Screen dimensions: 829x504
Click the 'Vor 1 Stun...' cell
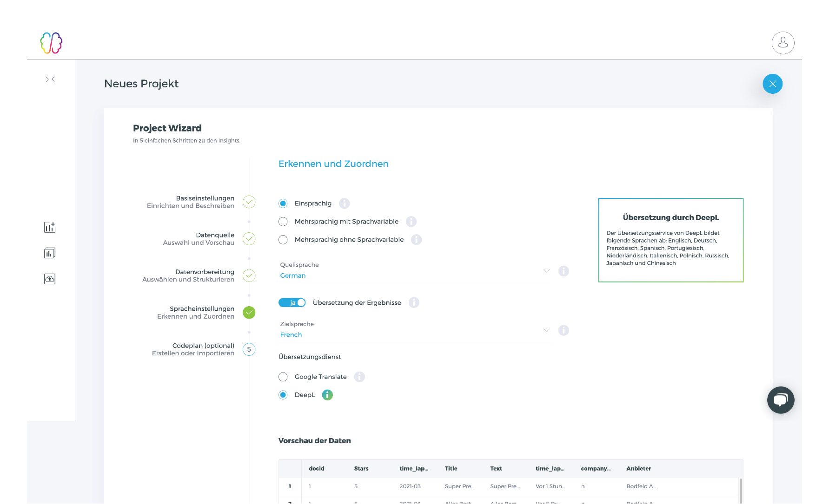point(550,486)
